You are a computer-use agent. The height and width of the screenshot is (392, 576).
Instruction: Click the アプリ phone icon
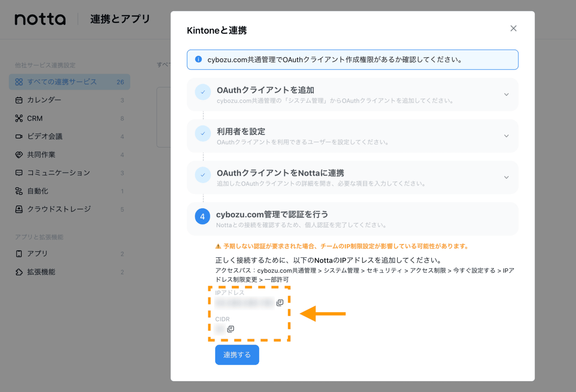[x=19, y=253]
